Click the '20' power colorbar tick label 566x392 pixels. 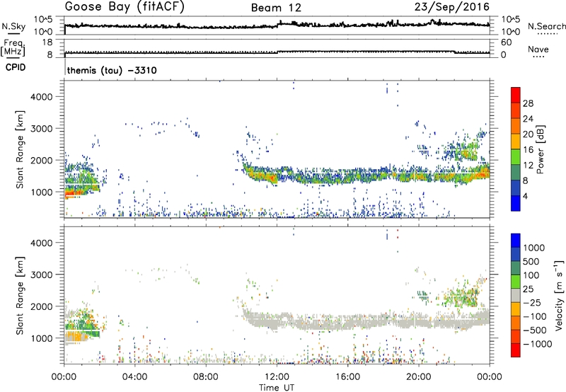point(528,134)
